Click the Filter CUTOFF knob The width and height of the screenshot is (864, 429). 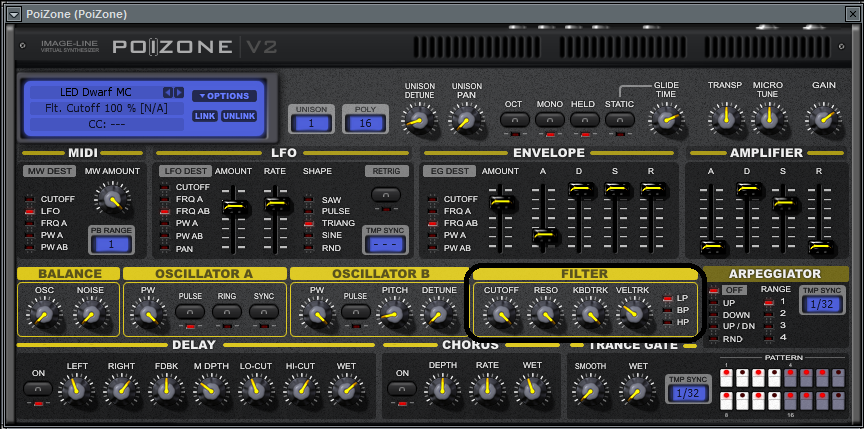coord(500,315)
